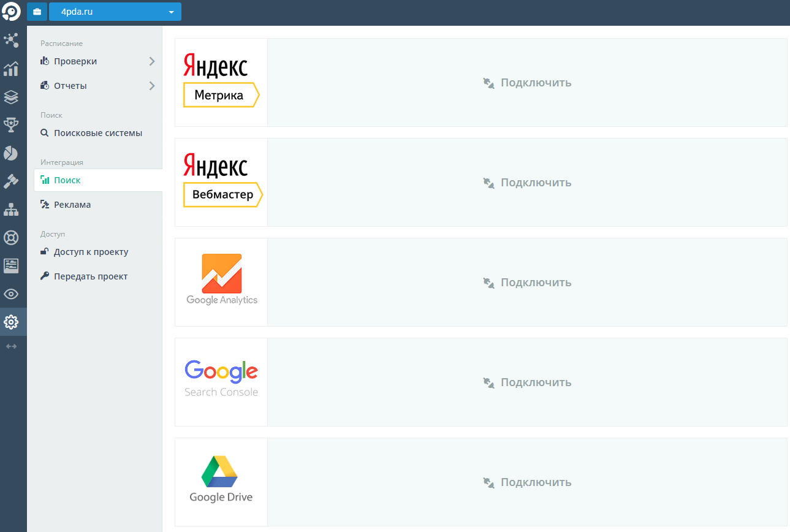Open the gavel sidebar icon

pos(11,181)
